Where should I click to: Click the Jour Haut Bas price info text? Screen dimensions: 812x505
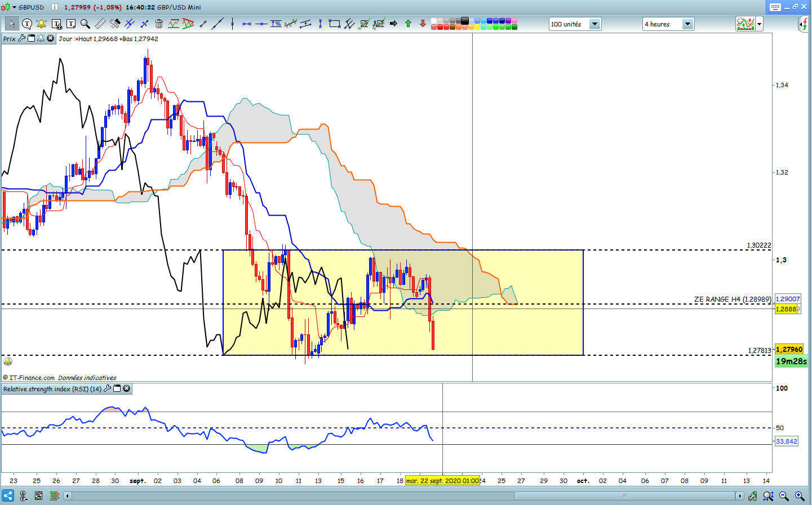pyautogui.click(x=108, y=39)
